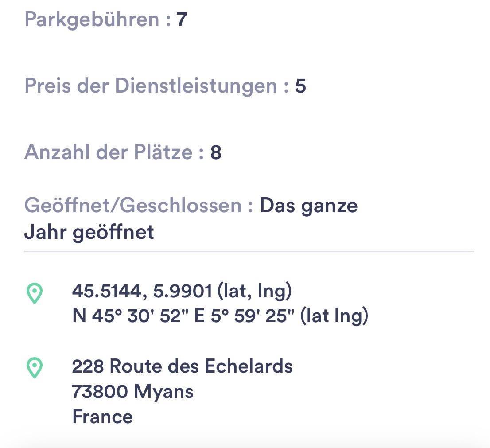Click the "Anzahl der Plätze" label

[109, 152]
